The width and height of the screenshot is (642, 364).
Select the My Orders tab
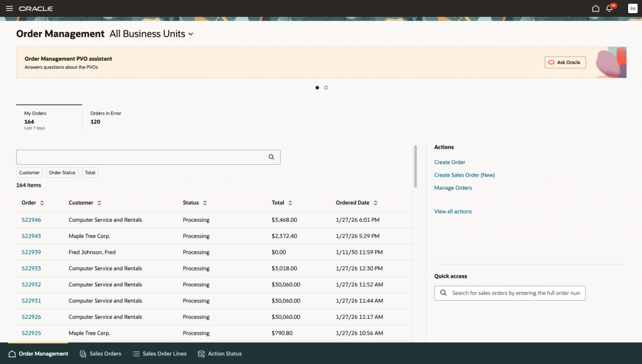tap(49, 118)
